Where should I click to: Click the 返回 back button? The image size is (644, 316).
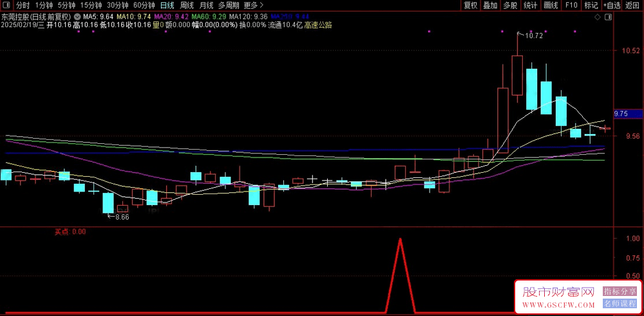634,5
